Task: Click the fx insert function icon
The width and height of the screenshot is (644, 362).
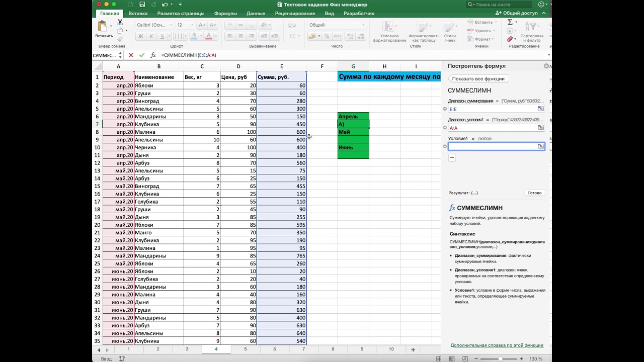Action: 153,55
